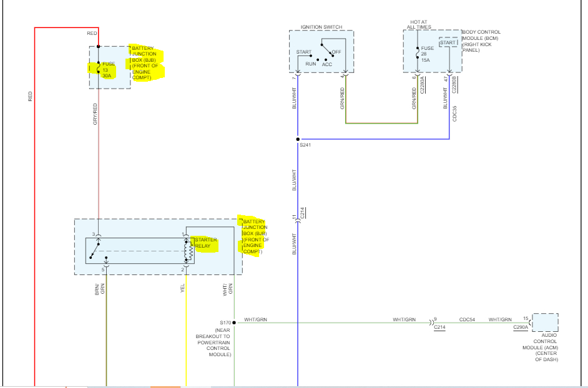Click pin 15 number at the ACM connector
This screenshot has height=388, width=588.
point(526,319)
